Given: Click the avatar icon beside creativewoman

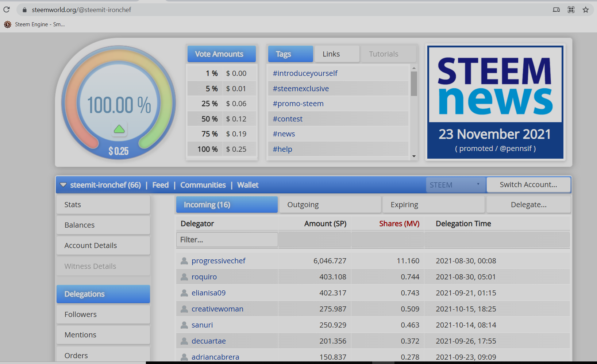Looking at the screenshot, I should tap(184, 309).
